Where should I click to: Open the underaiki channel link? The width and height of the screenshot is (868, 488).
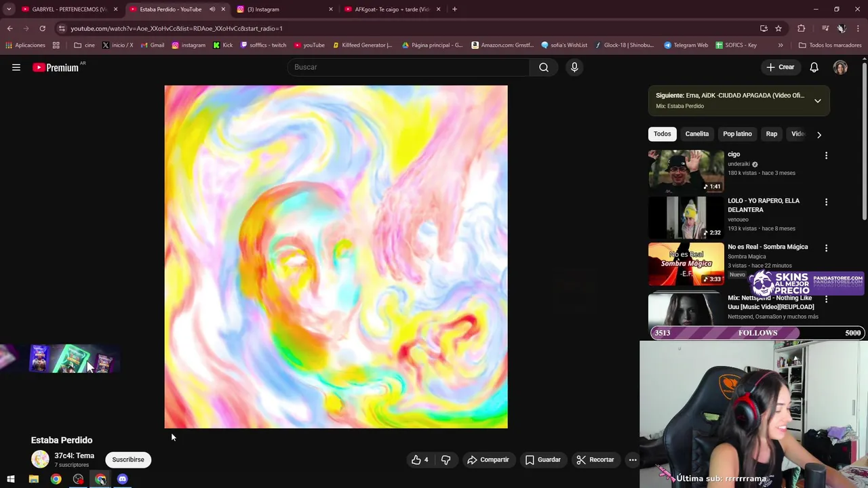pos(738,164)
